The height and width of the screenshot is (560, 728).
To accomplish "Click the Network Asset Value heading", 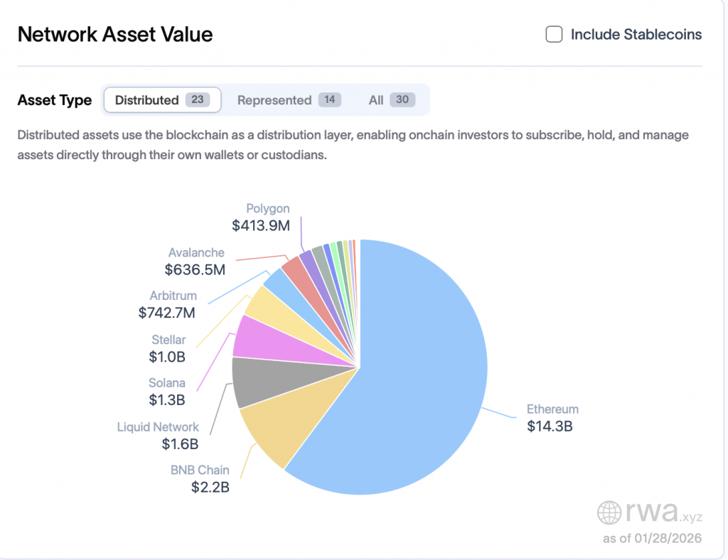I will point(115,34).
